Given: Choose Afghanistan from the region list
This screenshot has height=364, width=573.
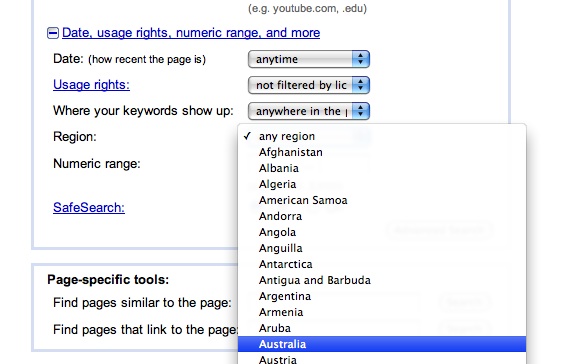Looking at the screenshot, I should click(x=382, y=152).
